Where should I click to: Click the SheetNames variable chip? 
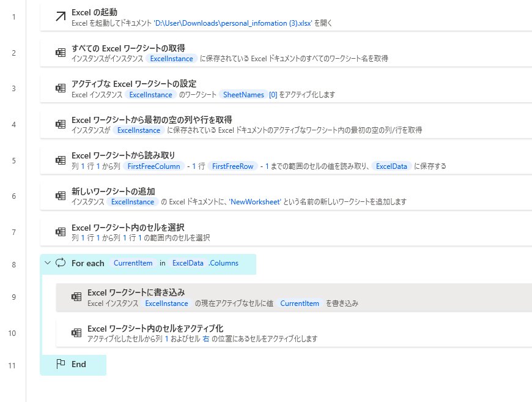click(x=243, y=95)
